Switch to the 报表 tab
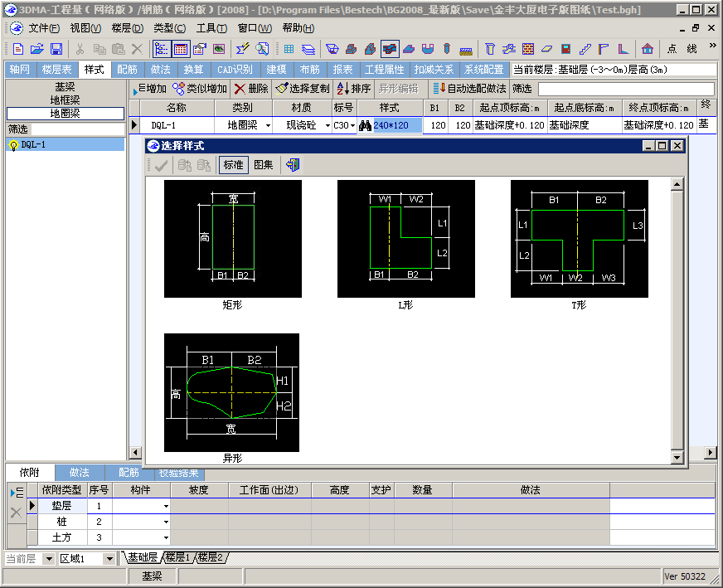 pyautogui.click(x=342, y=70)
